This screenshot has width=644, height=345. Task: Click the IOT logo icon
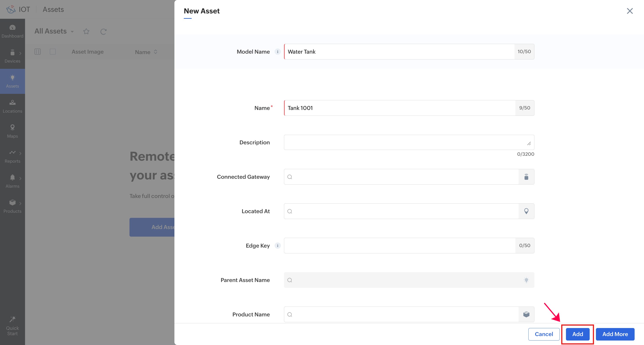pyautogui.click(x=11, y=9)
